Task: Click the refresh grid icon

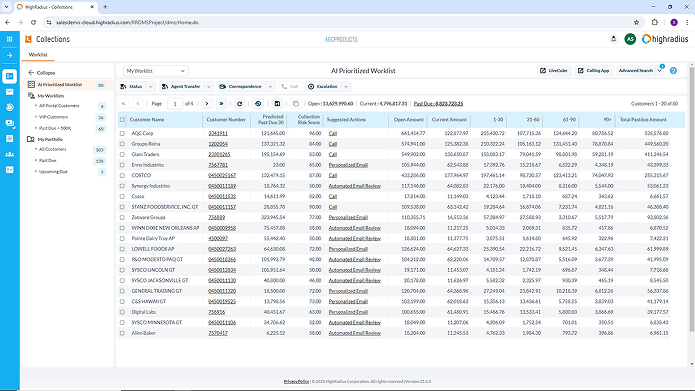Action: (x=240, y=104)
